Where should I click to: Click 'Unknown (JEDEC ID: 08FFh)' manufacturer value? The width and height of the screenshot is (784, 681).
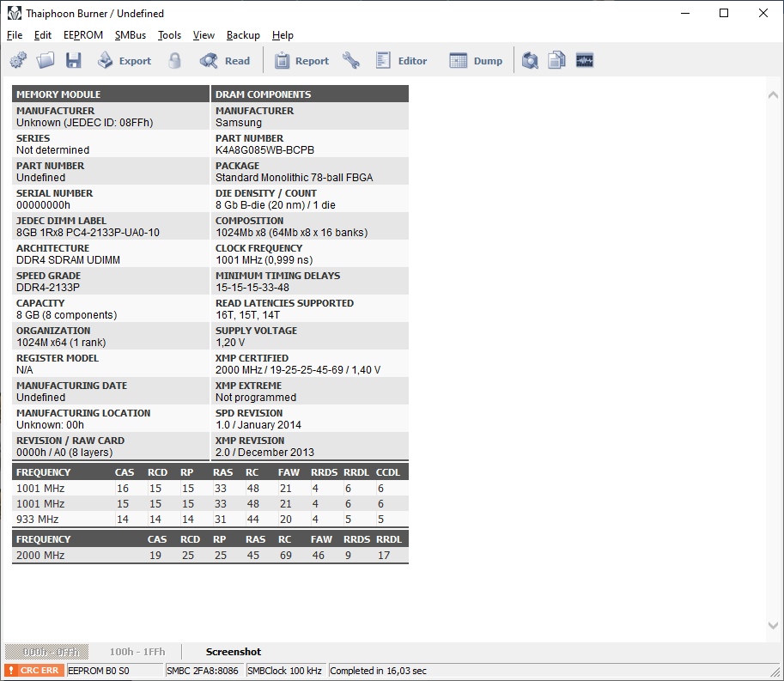84,123
